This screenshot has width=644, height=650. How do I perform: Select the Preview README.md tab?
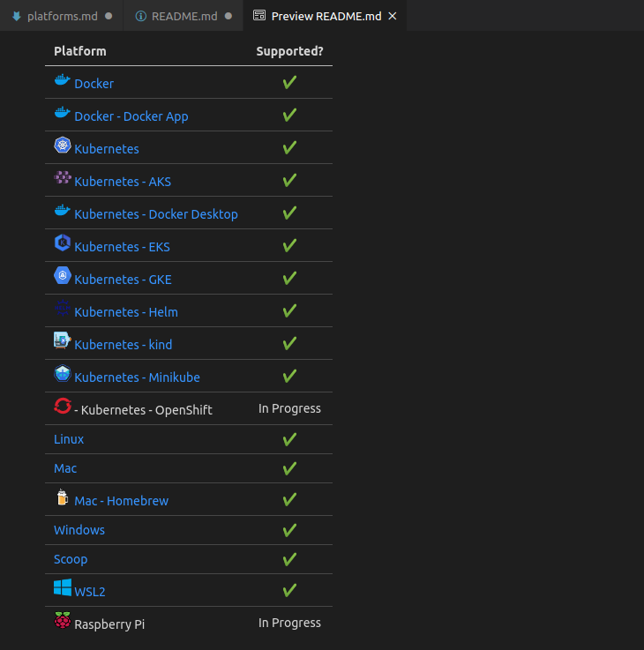[x=325, y=16]
